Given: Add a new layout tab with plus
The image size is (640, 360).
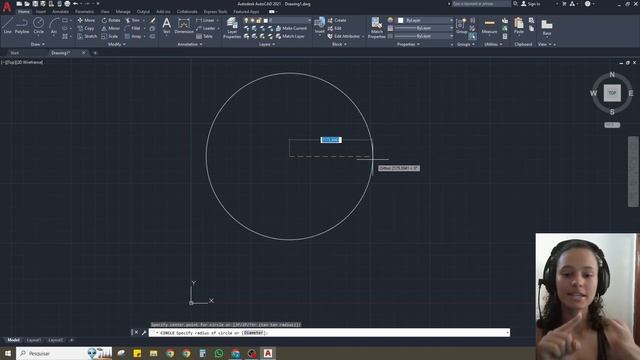Looking at the screenshot, I should tap(71, 340).
